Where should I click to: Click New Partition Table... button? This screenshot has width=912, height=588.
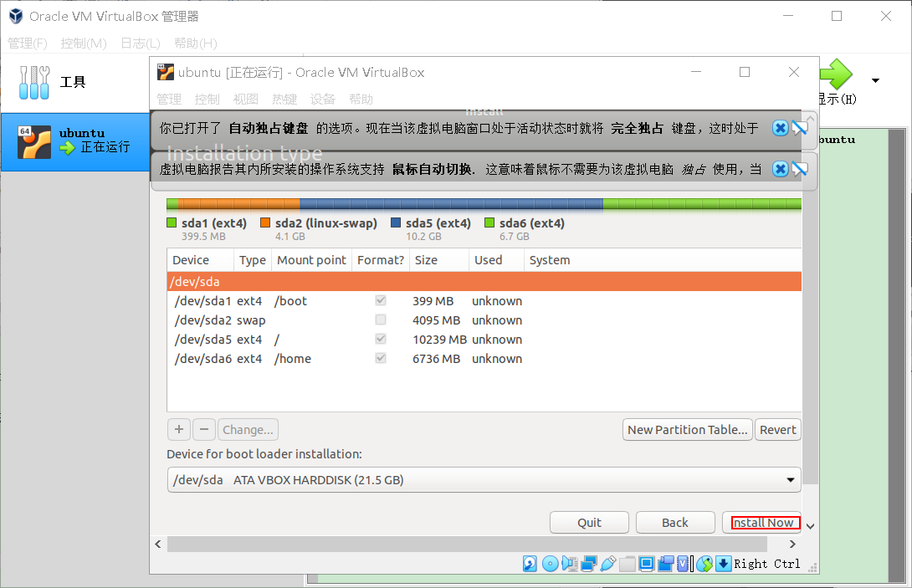click(688, 430)
